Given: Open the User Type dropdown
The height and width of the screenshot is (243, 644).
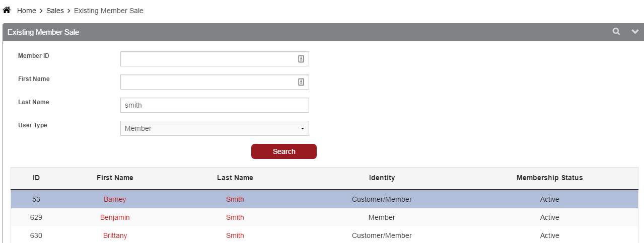Looking at the screenshot, I should [214, 128].
